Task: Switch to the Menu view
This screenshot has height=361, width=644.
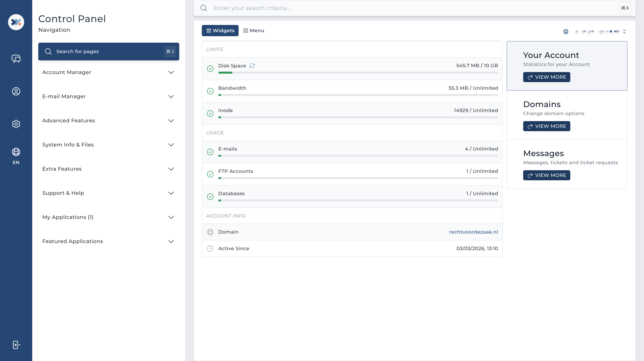Action: [x=254, y=30]
